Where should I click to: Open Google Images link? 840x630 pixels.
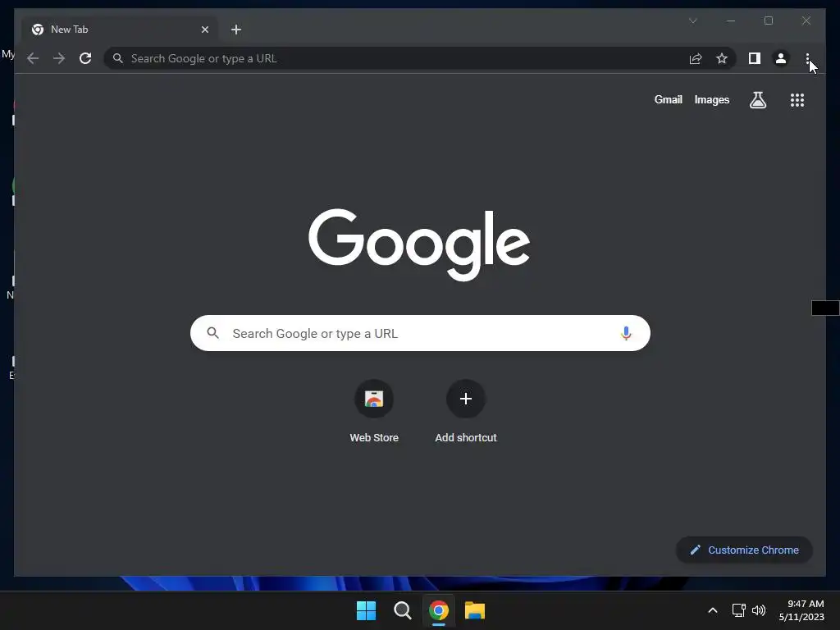711,99
